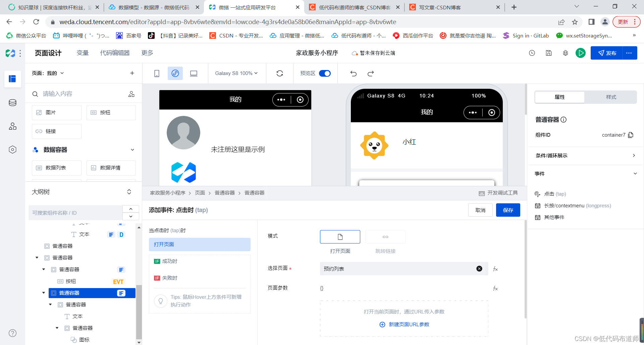Open the Galaxy S8 100% device dropdown
Viewport: 644px width, 345px height.
[236, 73]
